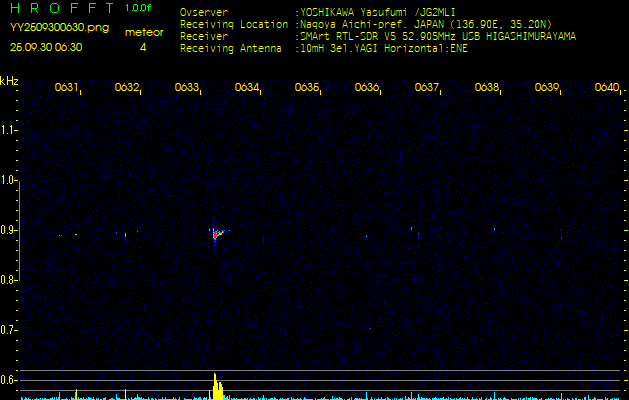The height and width of the screenshot is (400, 629).
Task: Click the 0640 time marker
Action: point(607,88)
